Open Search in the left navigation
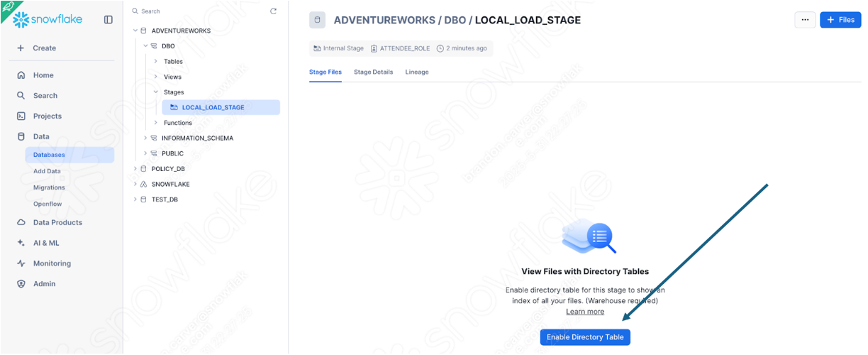868x355 pixels. [45, 96]
